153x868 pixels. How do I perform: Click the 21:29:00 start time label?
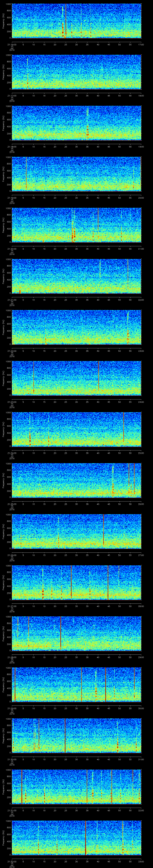(x=12, y=708)
